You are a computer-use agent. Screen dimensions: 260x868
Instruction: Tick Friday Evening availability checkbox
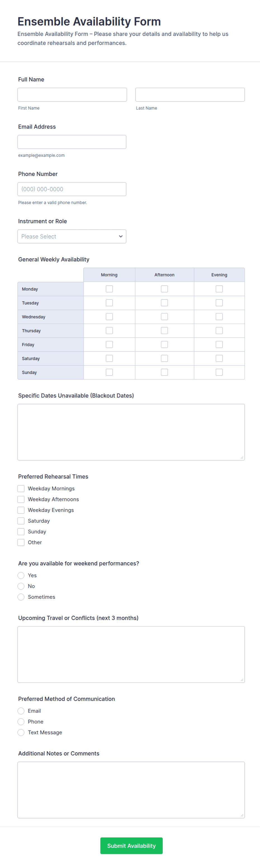click(219, 344)
